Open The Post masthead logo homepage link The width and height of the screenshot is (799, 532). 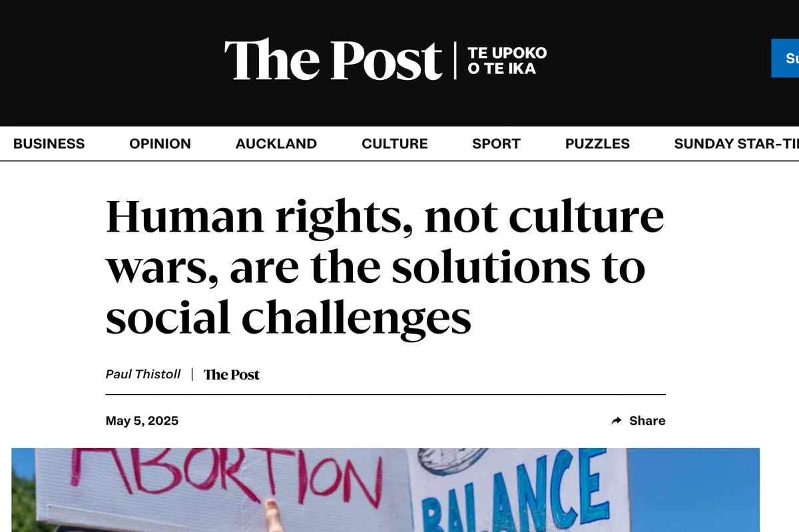coord(333,61)
